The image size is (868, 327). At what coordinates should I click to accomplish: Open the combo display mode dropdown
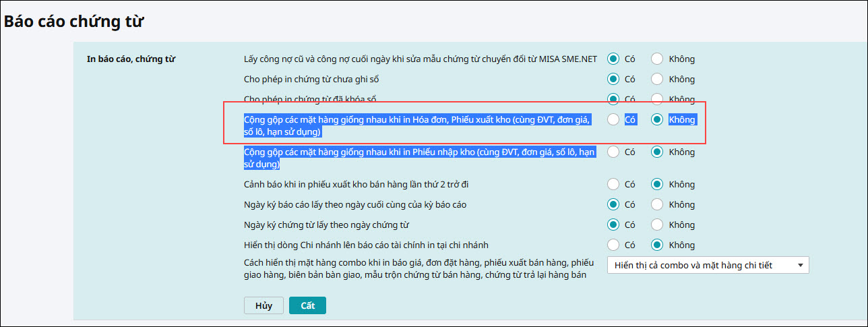click(x=708, y=265)
